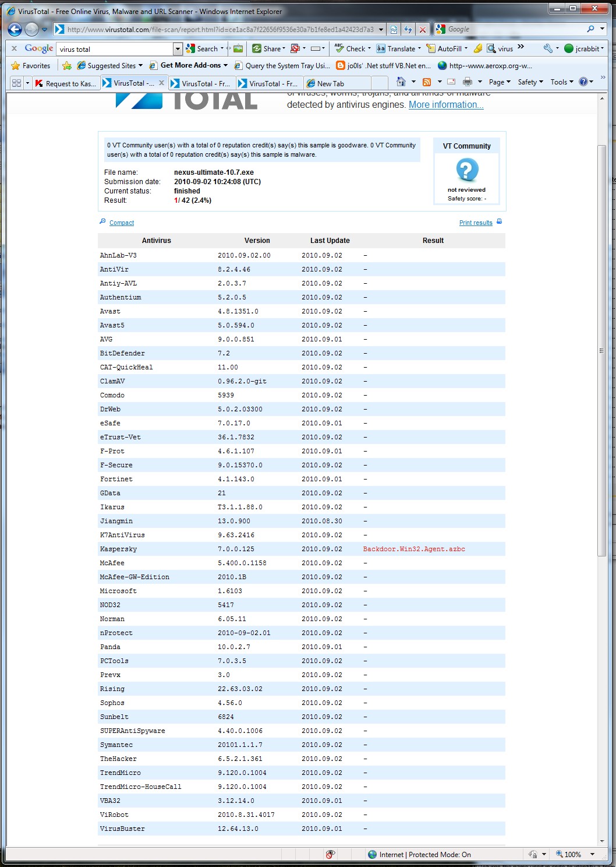Click the vertical page scrollbar
The height and width of the screenshot is (867, 616).
601,350
